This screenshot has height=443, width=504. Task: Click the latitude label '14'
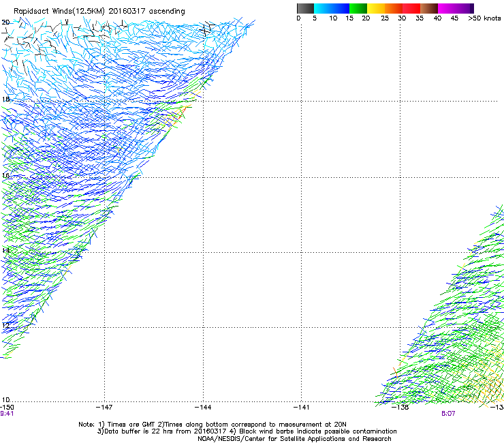pos(5,250)
